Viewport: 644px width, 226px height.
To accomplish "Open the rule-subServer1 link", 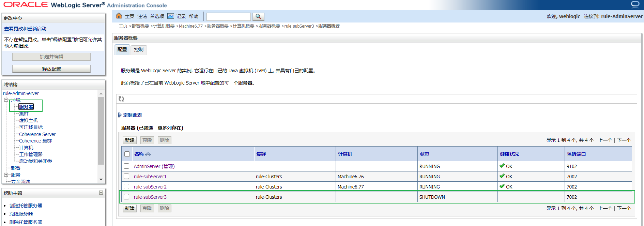I will pyautogui.click(x=150, y=177).
